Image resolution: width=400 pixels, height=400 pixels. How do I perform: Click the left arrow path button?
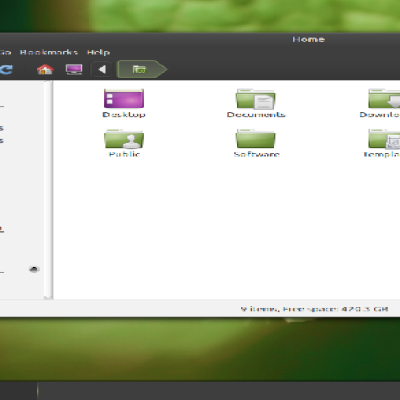[102, 69]
